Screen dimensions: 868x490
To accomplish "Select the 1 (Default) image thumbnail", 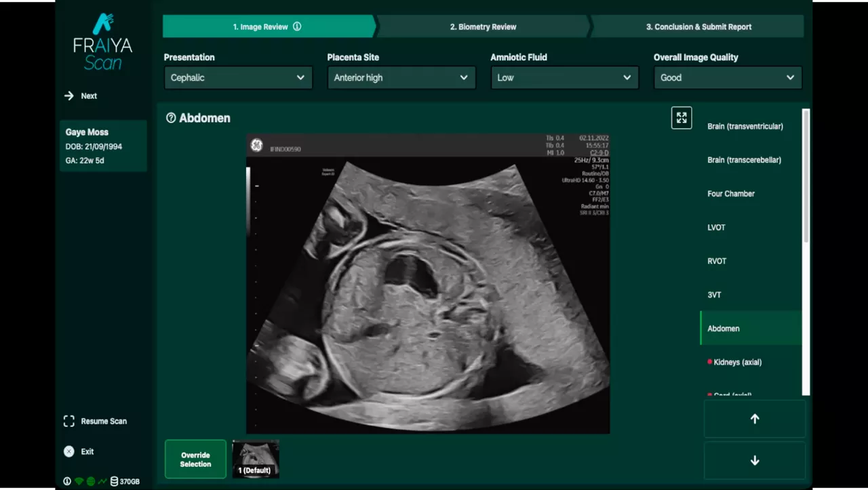I will click(256, 459).
